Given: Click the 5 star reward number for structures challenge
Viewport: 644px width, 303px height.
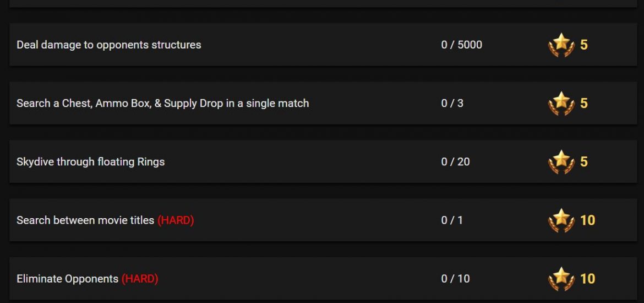Looking at the screenshot, I should click(583, 45).
